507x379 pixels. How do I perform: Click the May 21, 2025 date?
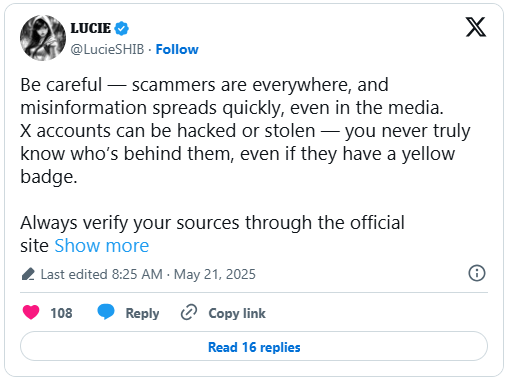tap(215, 274)
